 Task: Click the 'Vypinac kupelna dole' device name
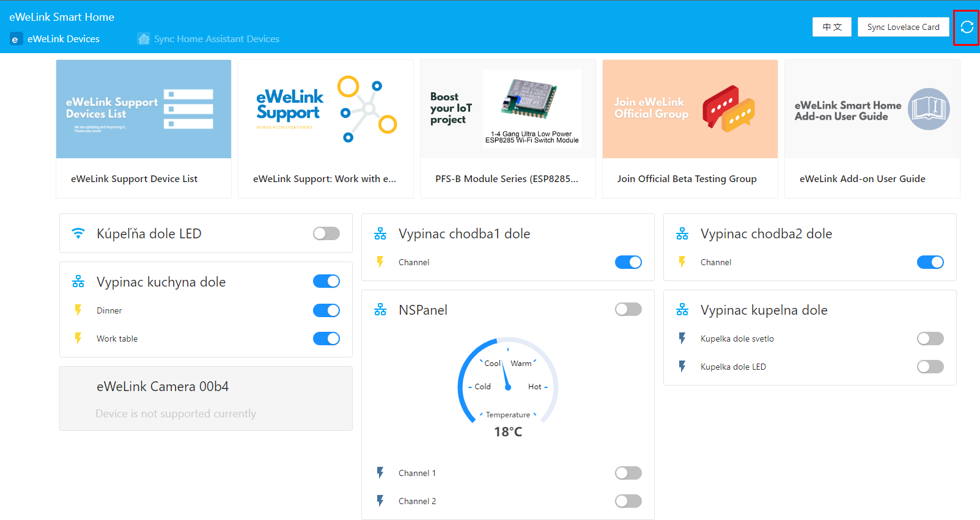point(764,310)
